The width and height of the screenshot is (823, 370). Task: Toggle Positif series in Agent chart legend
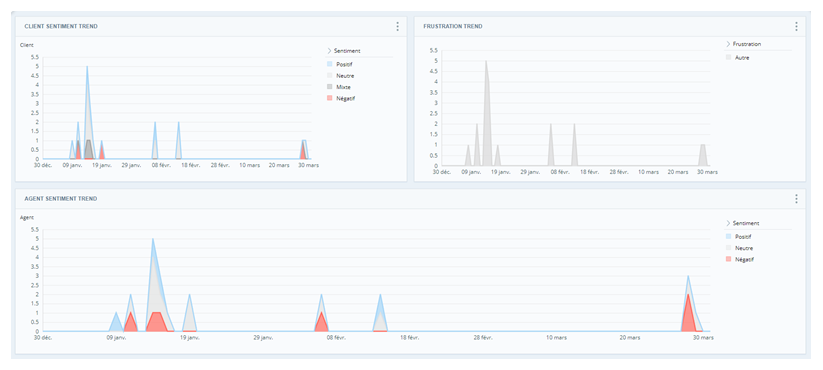(740, 236)
